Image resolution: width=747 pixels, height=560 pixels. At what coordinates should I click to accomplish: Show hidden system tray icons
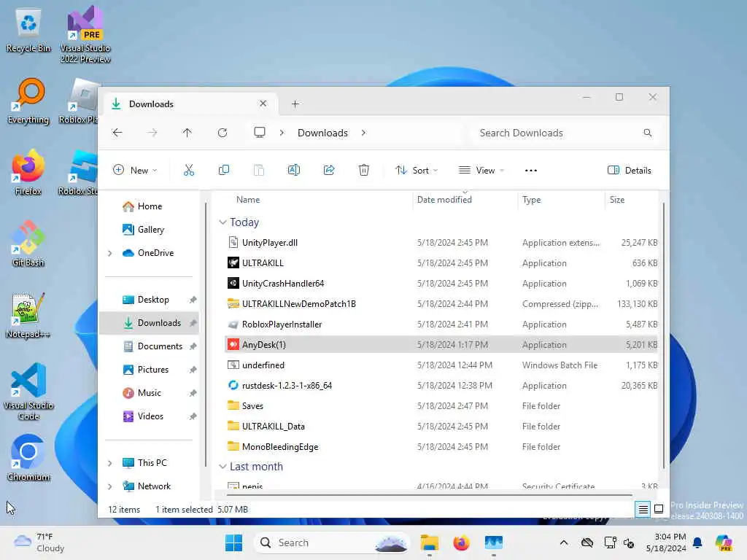click(x=564, y=542)
